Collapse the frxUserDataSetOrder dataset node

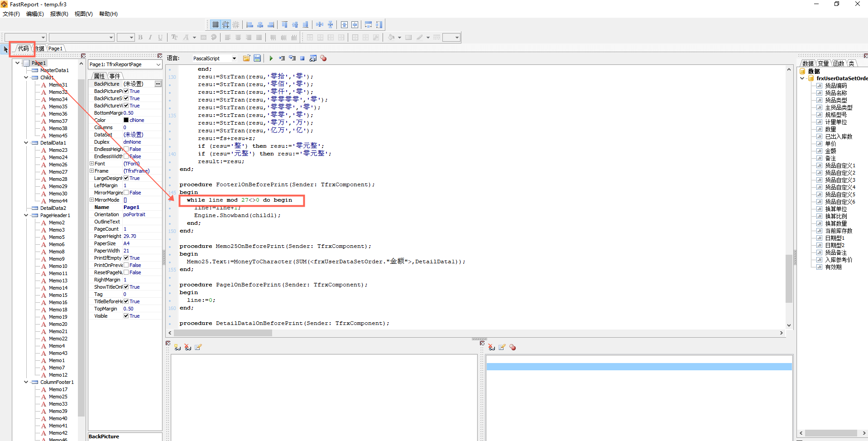pos(802,78)
